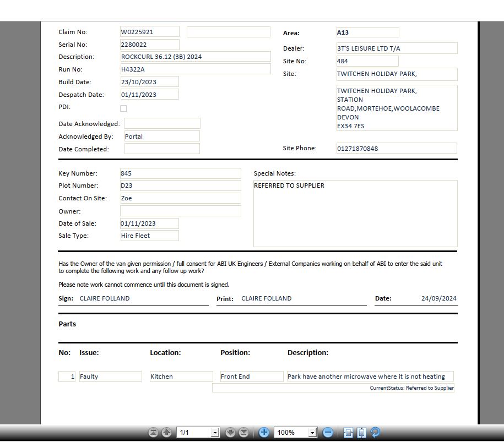Click the Key Number field 845
The width and height of the screenshot is (504, 442).
coord(180,173)
